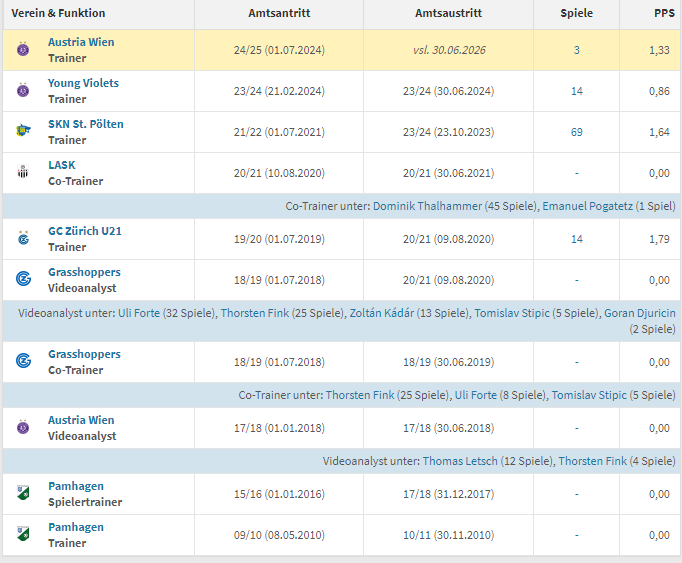Viewport: 682px width, 563px height.
Task: Go to the LASK club page link
Action: [x=62, y=166]
